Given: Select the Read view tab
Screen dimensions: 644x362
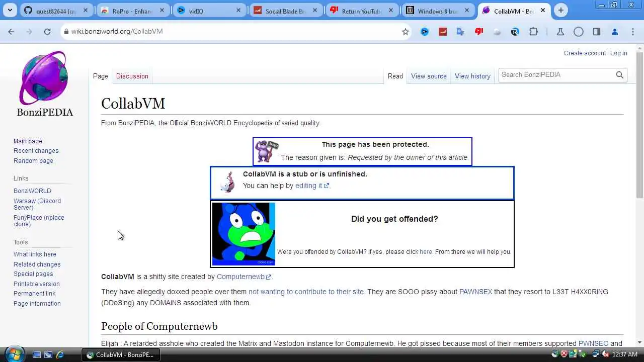Looking at the screenshot, I should point(395,76).
